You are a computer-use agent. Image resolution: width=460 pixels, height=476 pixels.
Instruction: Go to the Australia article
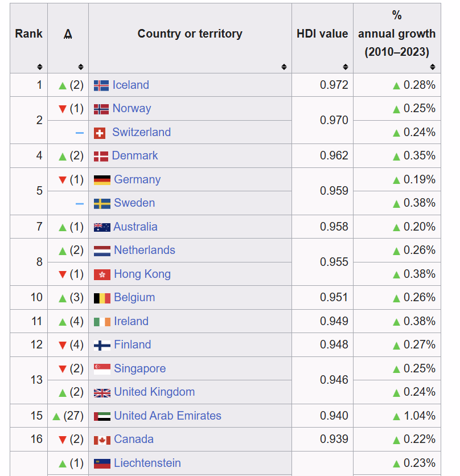coord(135,227)
